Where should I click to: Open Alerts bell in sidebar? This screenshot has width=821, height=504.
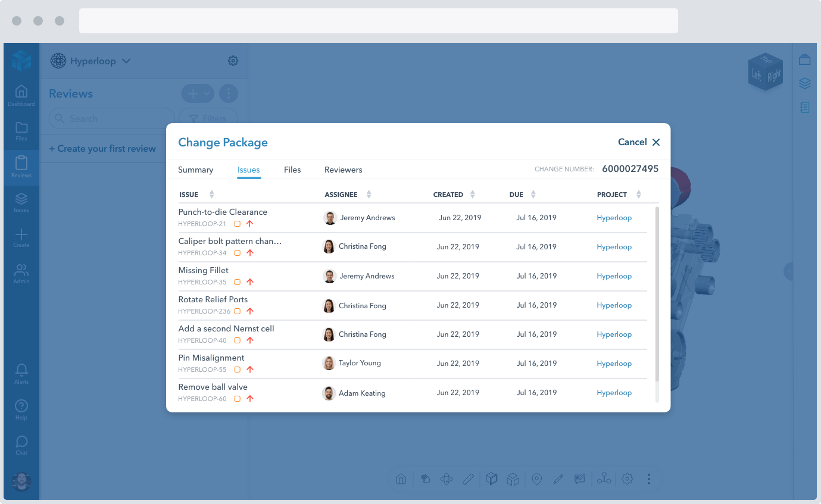pyautogui.click(x=21, y=374)
